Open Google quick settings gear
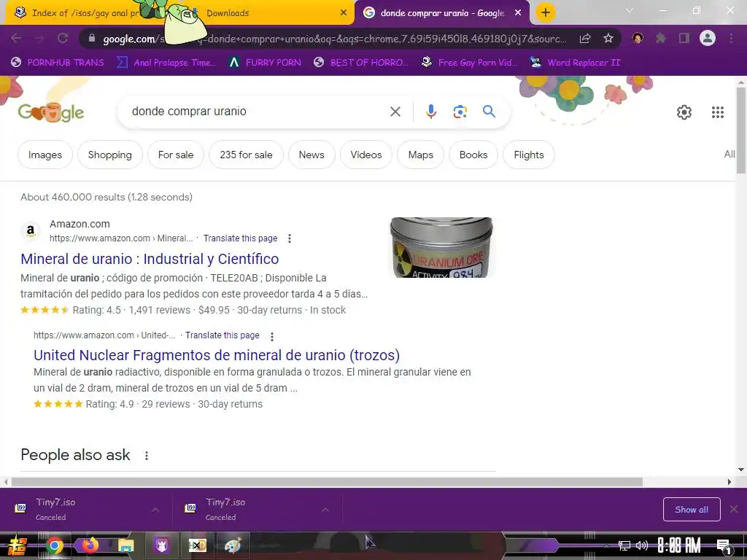The image size is (747, 560). click(684, 112)
